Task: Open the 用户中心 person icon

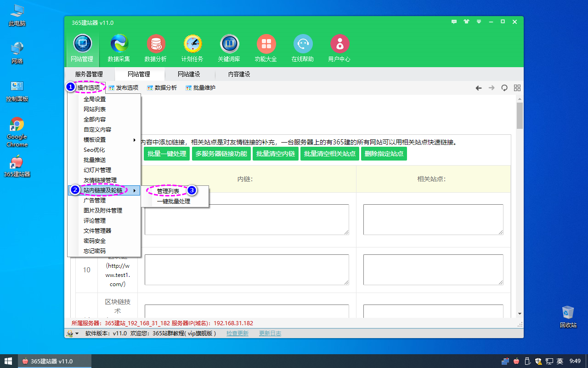Action: (x=339, y=49)
